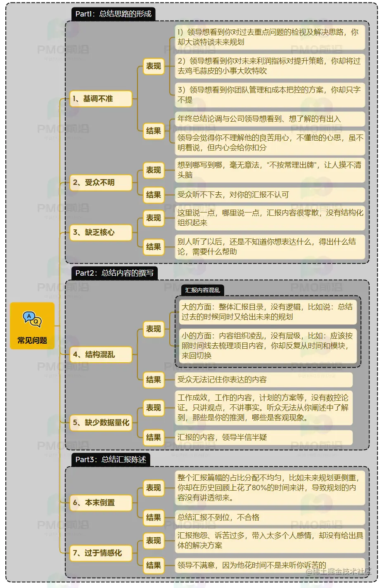Select the note 领导会觉得你不理解他的良苦用心

270,143
